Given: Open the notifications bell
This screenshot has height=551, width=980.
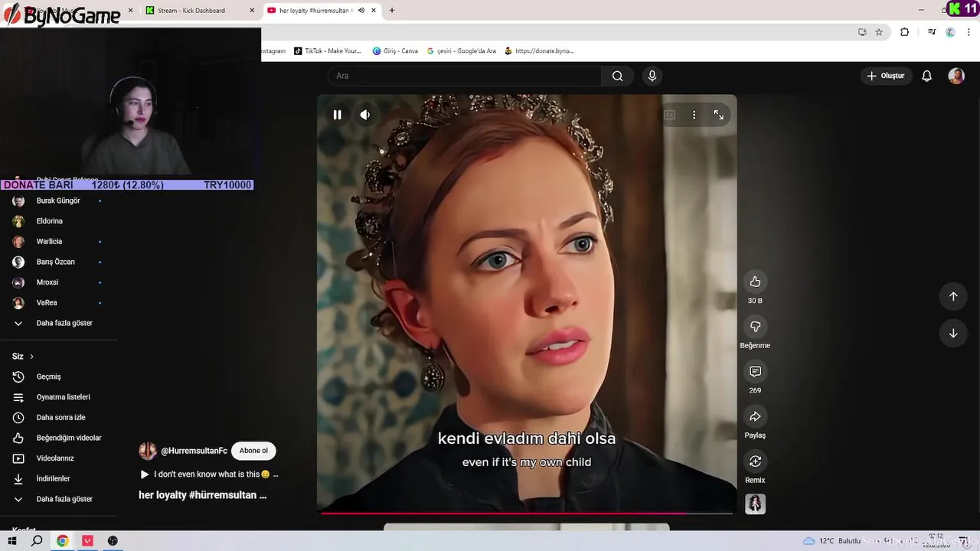Looking at the screenshot, I should pyautogui.click(x=926, y=76).
